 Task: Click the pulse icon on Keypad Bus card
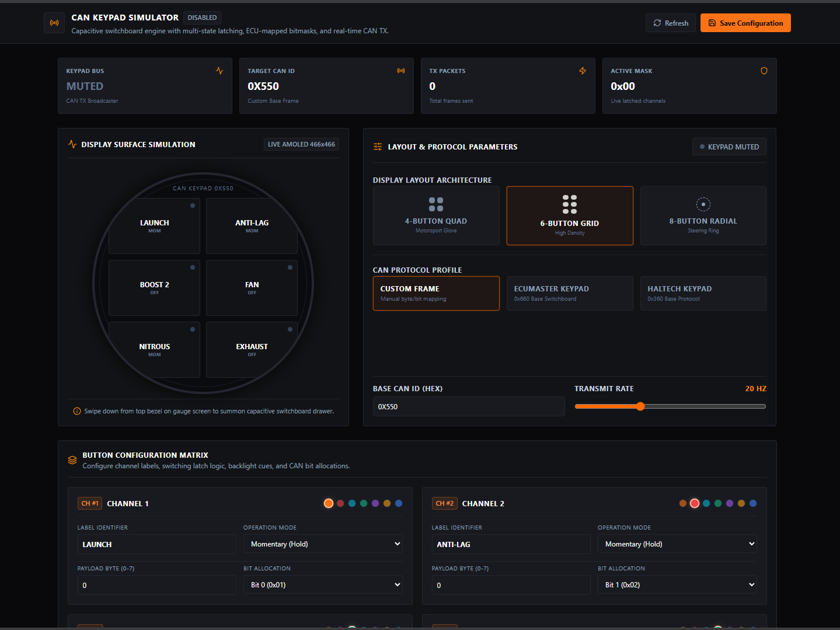tap(219, 71)
